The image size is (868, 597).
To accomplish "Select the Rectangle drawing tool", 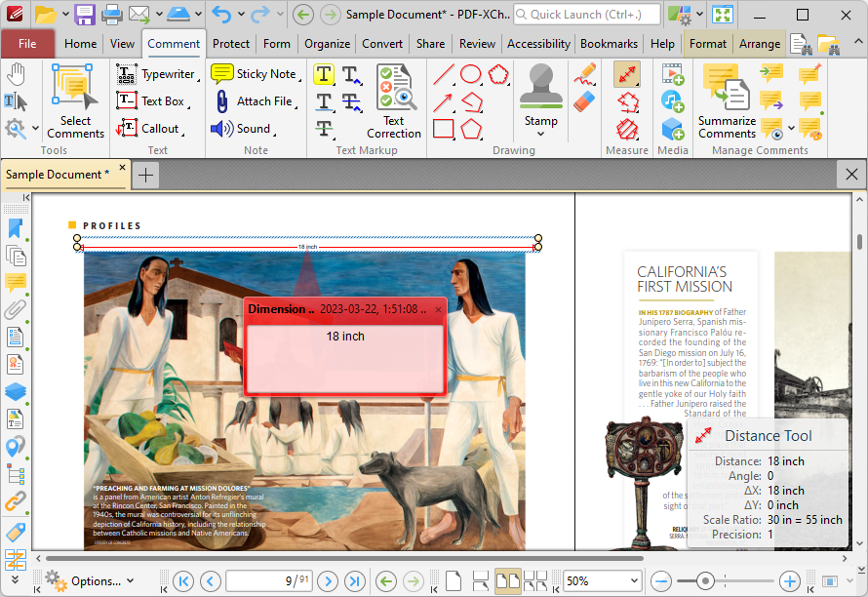I will [444, 129].
